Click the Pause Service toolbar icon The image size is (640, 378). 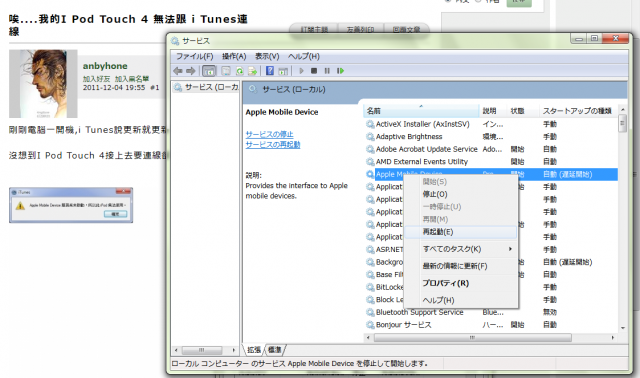pyautogui.click(x=327, y=71)
